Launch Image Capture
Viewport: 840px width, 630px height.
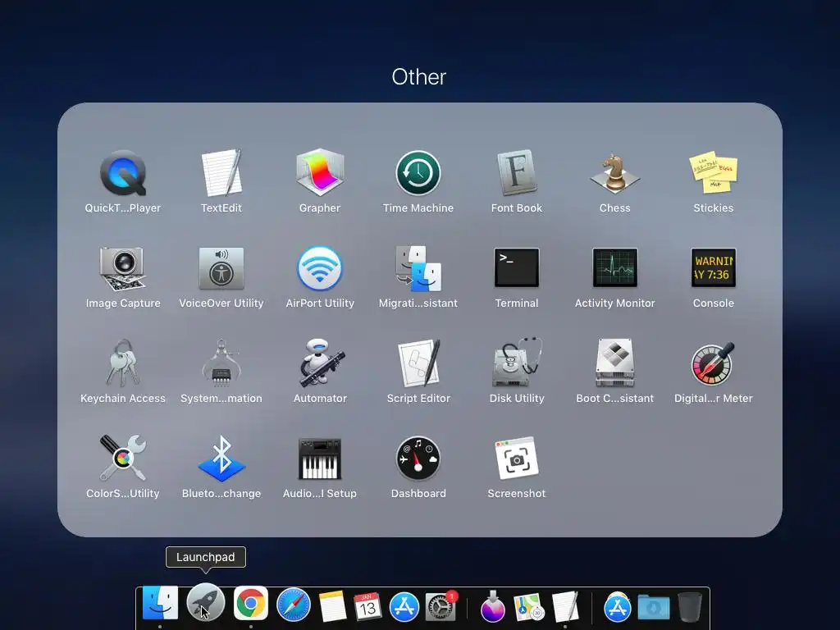123,268
